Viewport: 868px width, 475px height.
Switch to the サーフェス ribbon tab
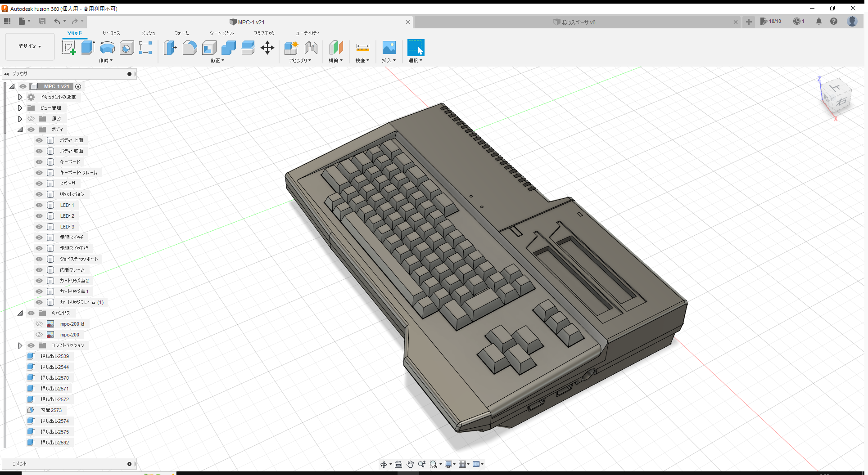(111, 33)
